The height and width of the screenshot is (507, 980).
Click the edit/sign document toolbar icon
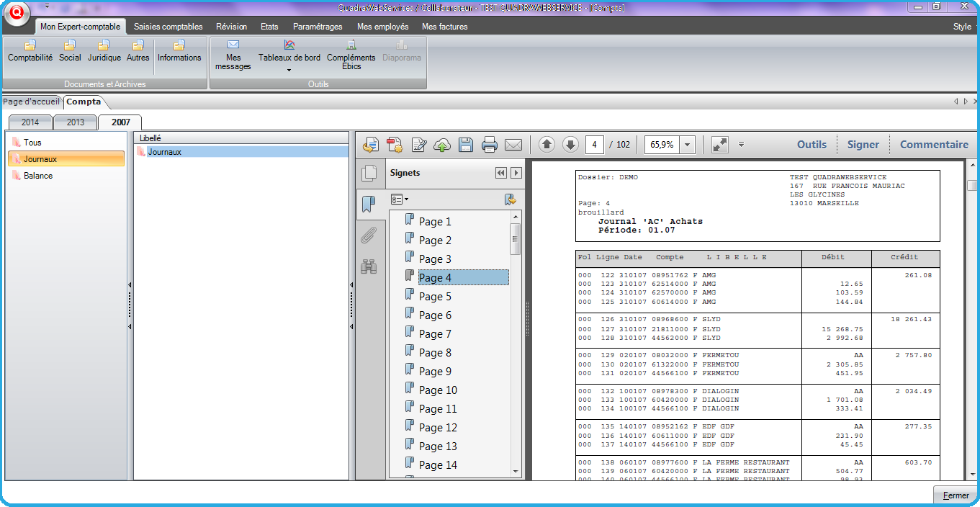(x=418, y=145)
